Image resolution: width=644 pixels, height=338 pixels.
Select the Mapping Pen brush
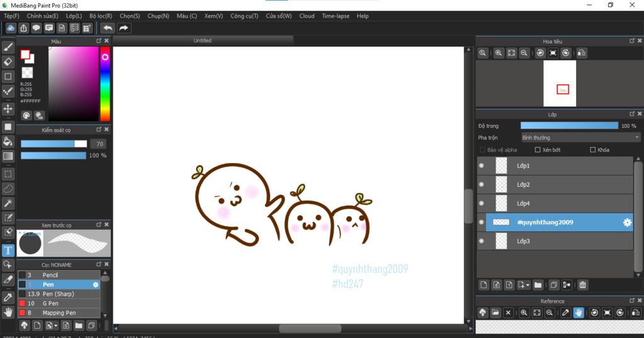point(60,313)
